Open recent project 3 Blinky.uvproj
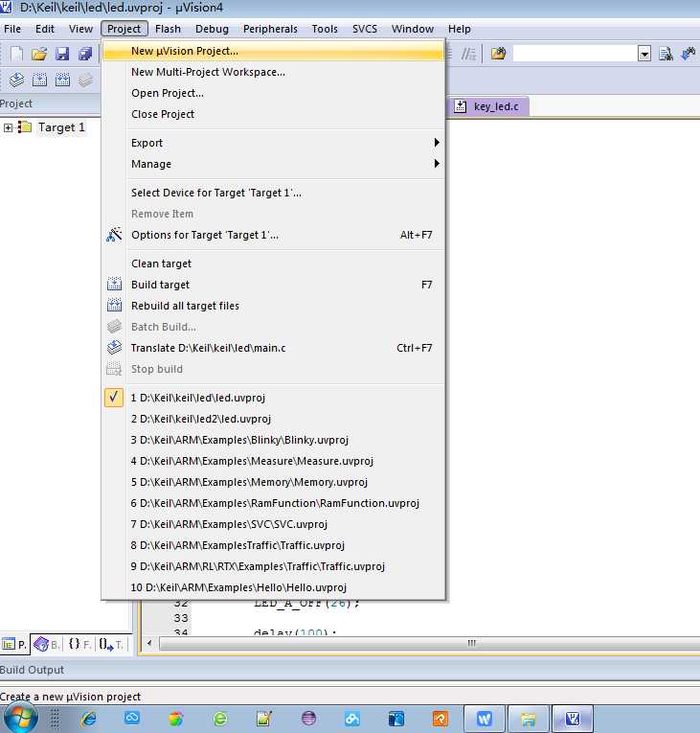The image size is (700, 733). coord(273,440)
